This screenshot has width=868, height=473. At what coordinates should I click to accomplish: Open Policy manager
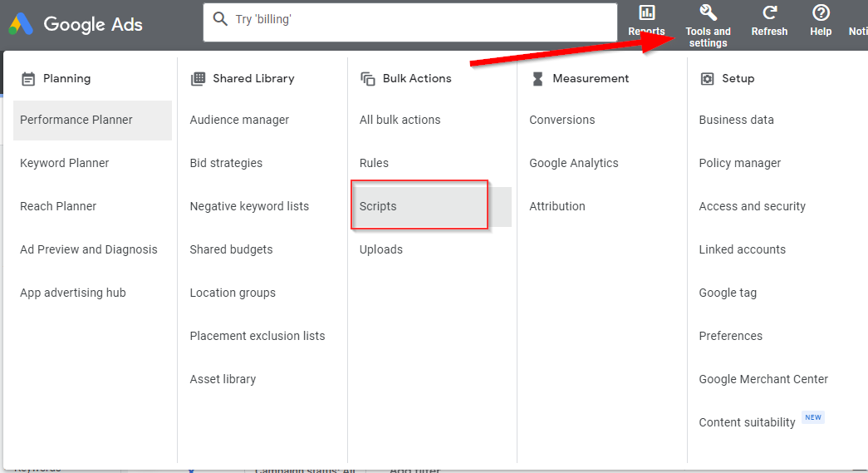pos(739,163)
